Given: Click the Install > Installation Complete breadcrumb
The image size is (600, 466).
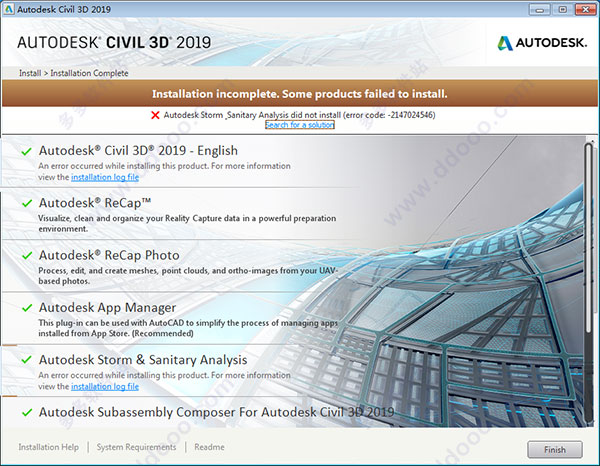Looking at the screenshot, I should click(73, 73).
